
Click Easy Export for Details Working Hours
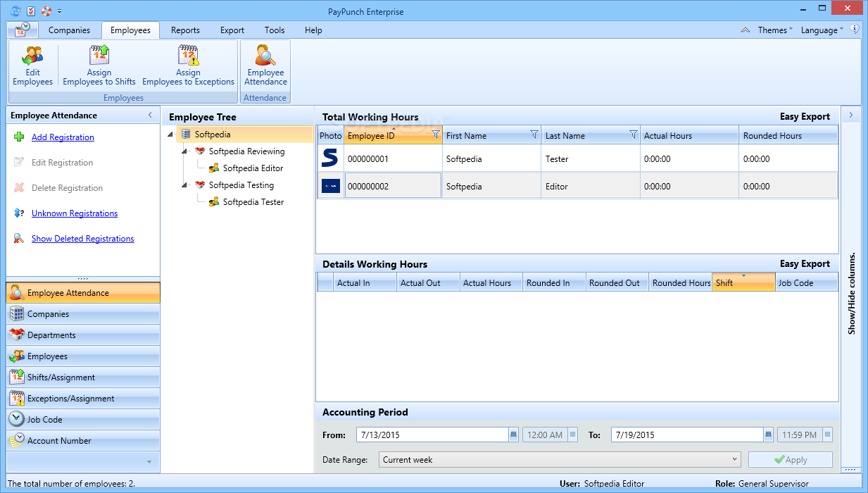point(805,264)
